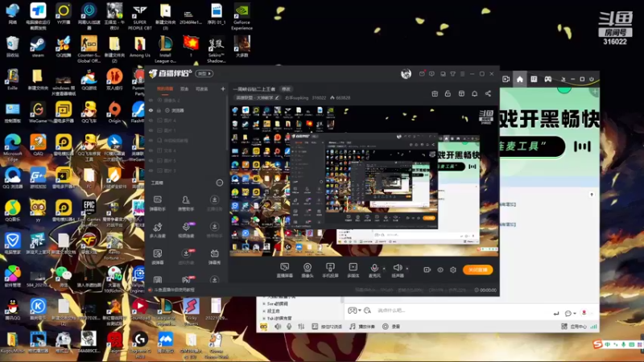Toggle visibility of the 摄像头 2 source
The image size is (644, 362).
click(151, 100)
